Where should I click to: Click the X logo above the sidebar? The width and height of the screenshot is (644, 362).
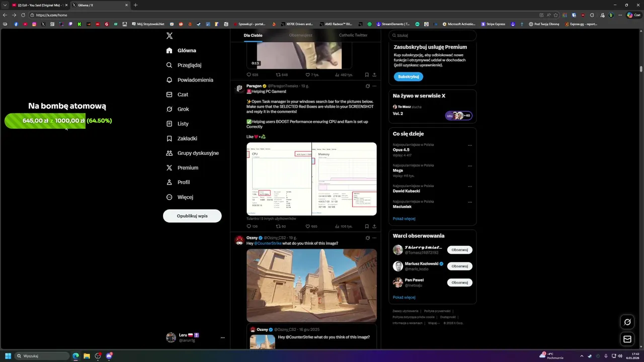(x=170, y=36)
